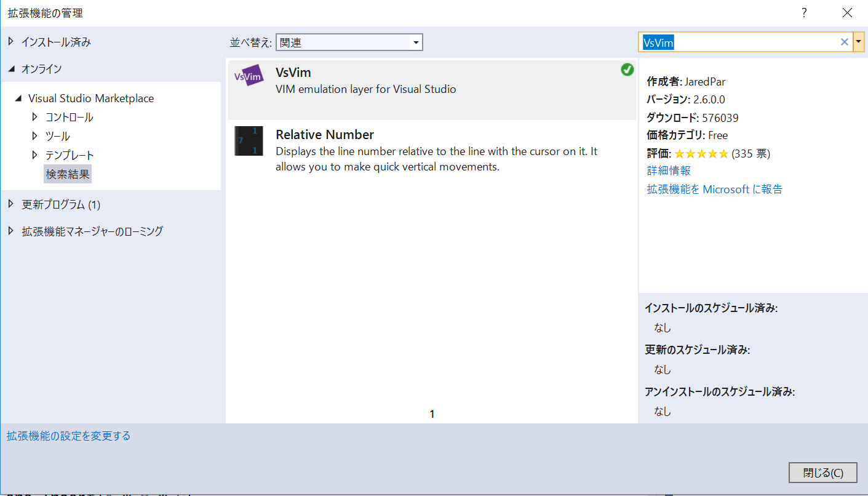Open the 関連 sort order dropdown

click(417, 42)
